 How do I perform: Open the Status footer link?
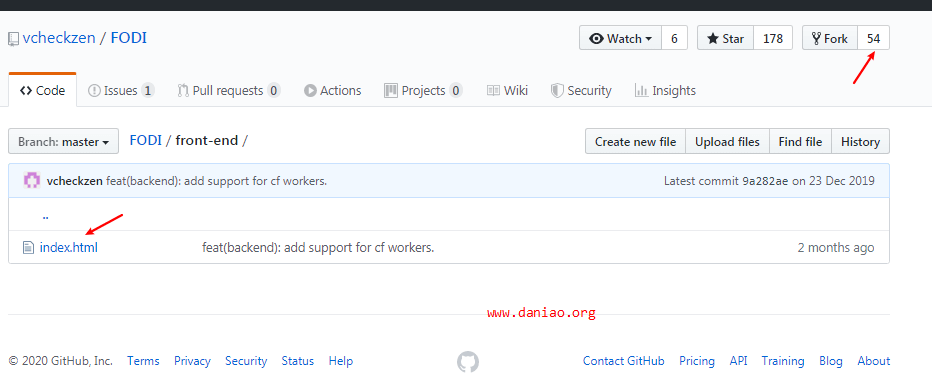297,361
